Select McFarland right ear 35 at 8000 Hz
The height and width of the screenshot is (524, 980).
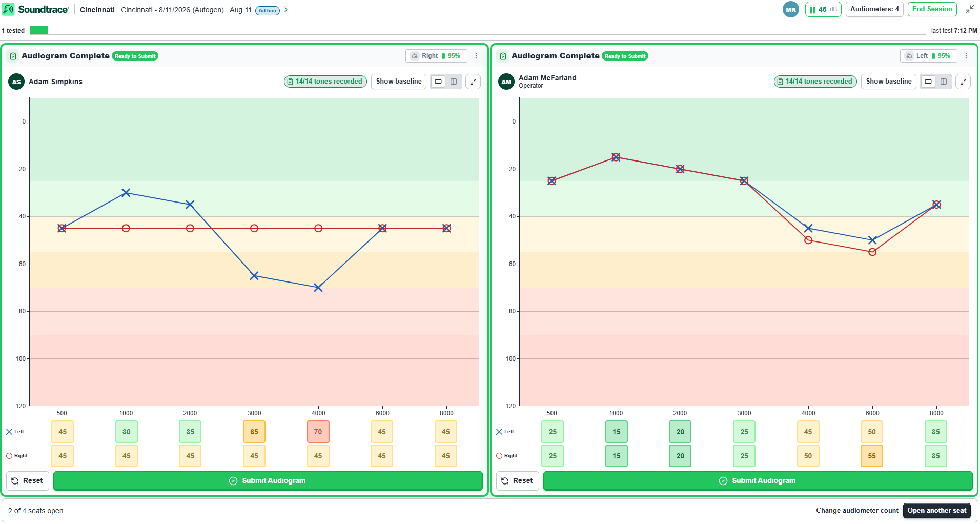point(936,456)
